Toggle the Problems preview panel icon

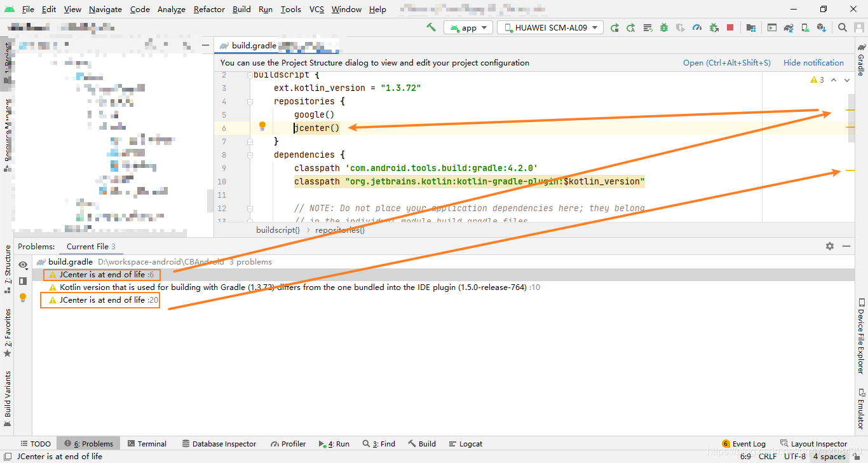(23, 280)
